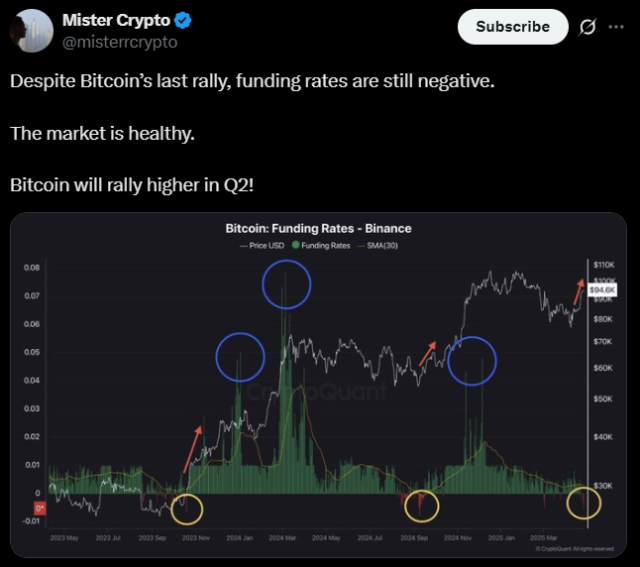The width and height of the screenshot is (640, 567).
Task: Click the 2024 Jan label on the time axis
Action: tap(240, 538)
